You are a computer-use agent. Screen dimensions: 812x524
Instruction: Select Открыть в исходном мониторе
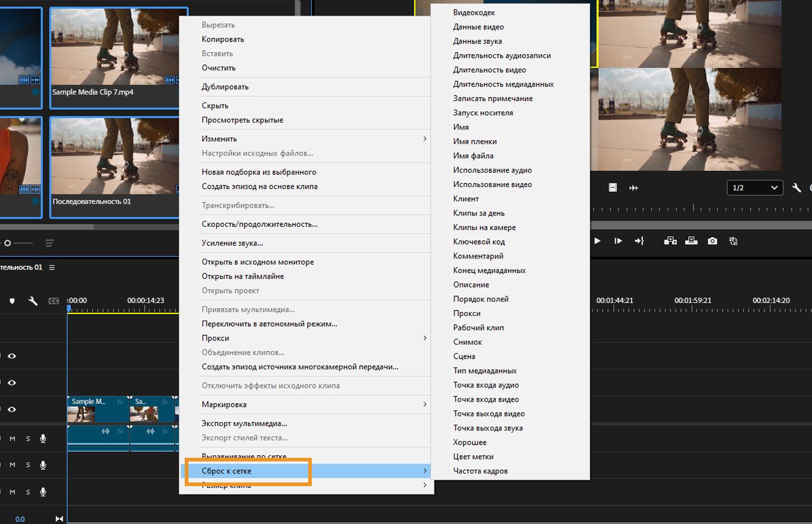(258, 262)
